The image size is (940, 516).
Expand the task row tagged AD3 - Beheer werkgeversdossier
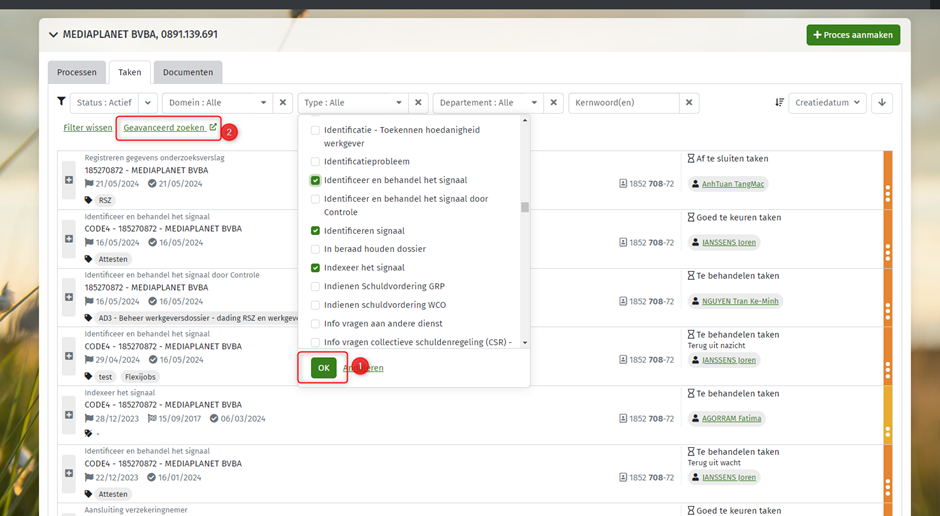click(69, 297)
